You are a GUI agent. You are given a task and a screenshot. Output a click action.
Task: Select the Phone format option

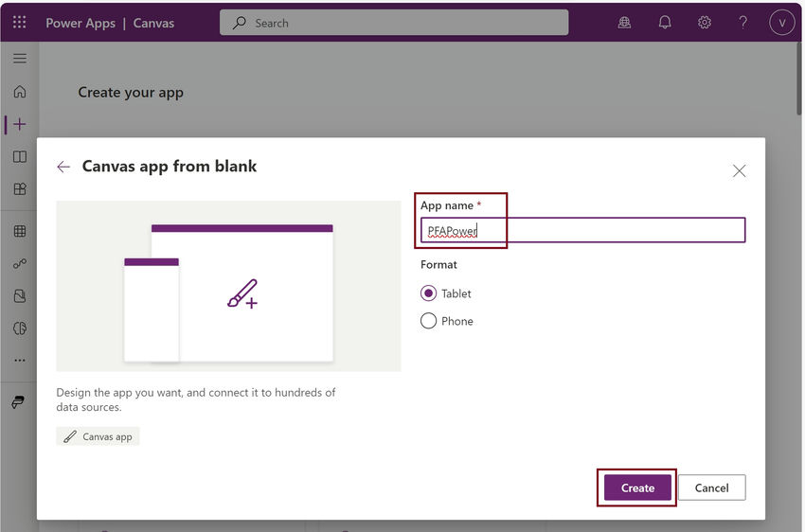(x=429, y=321)
